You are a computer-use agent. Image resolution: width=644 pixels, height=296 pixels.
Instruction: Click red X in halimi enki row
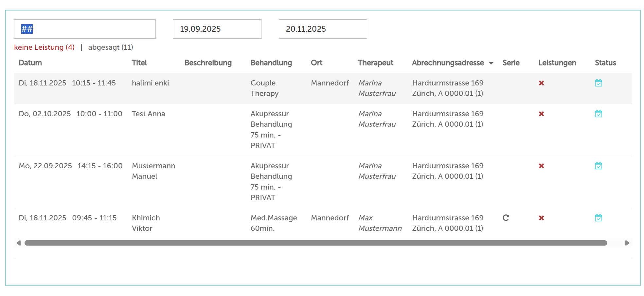point(541,83)
